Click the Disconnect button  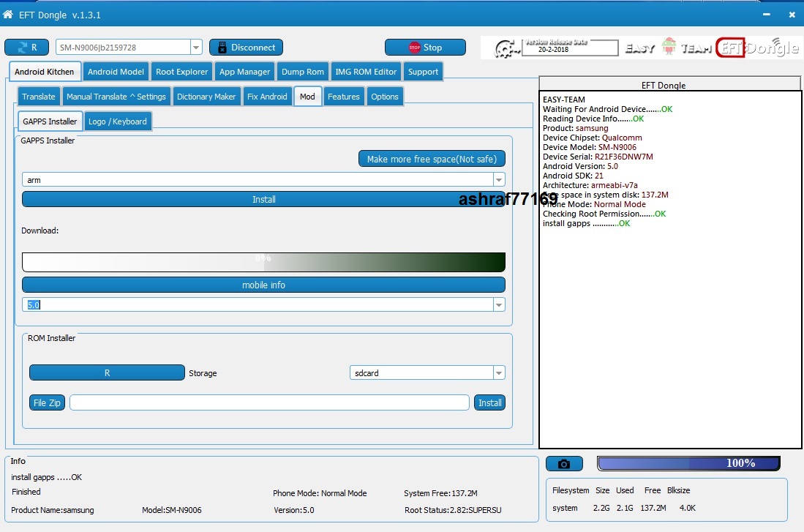pos(246,47)
